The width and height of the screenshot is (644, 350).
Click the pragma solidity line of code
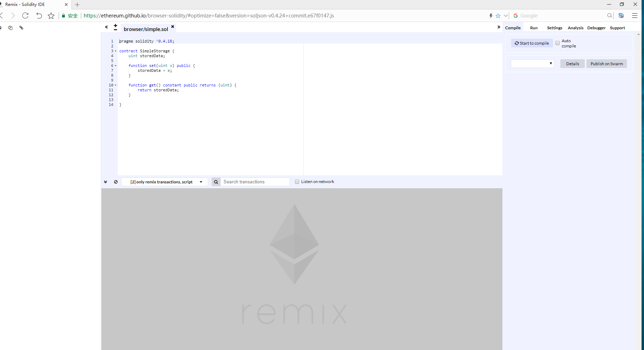(146, 41)
